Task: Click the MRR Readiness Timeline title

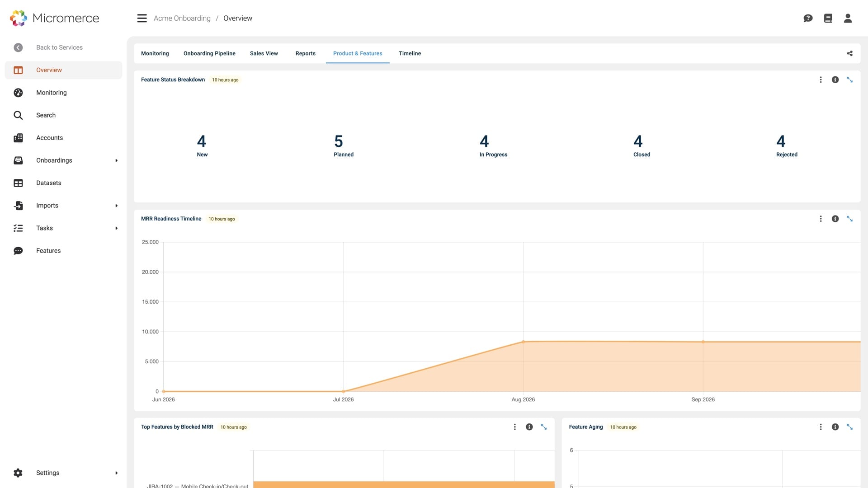Action: point(171,219)
